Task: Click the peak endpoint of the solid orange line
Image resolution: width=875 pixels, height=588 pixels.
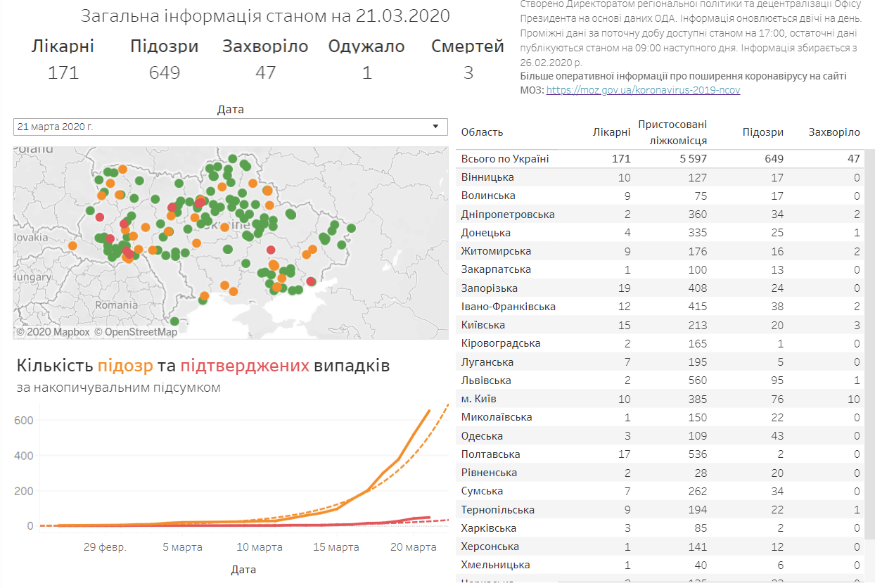Action: [429, 411]
